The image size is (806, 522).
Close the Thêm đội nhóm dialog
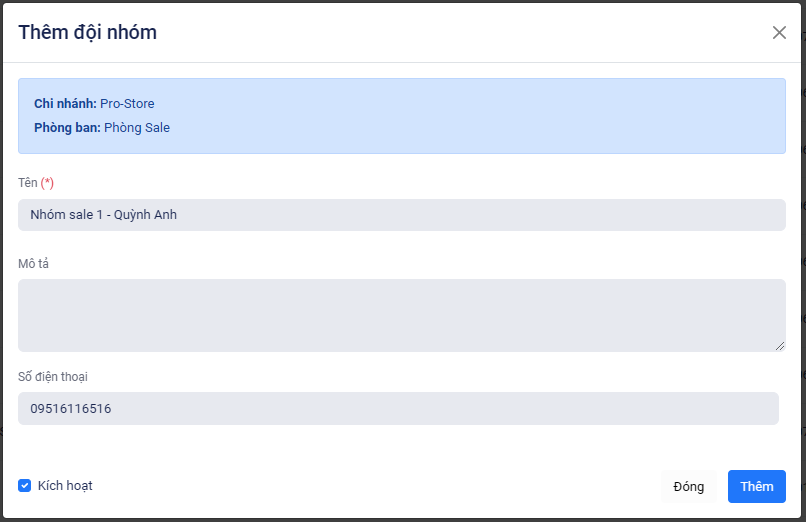click(779, 32)
